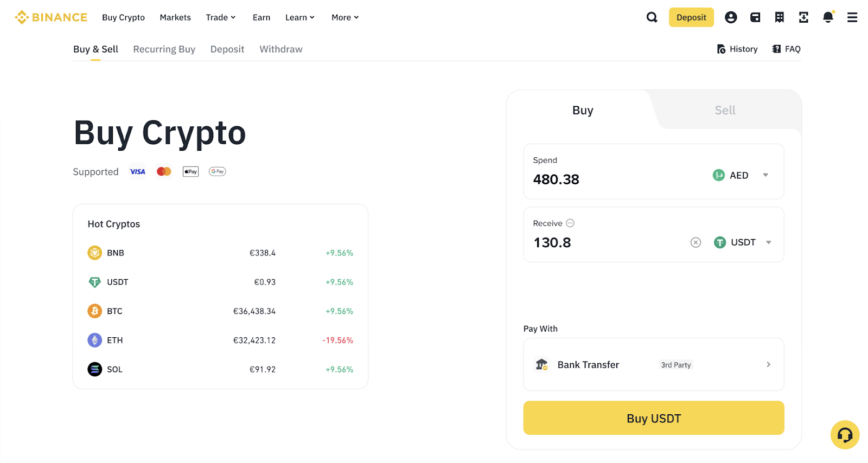The image size is (868, 463).
Task: Switch to the Sell tab
Action: (725, 110)
